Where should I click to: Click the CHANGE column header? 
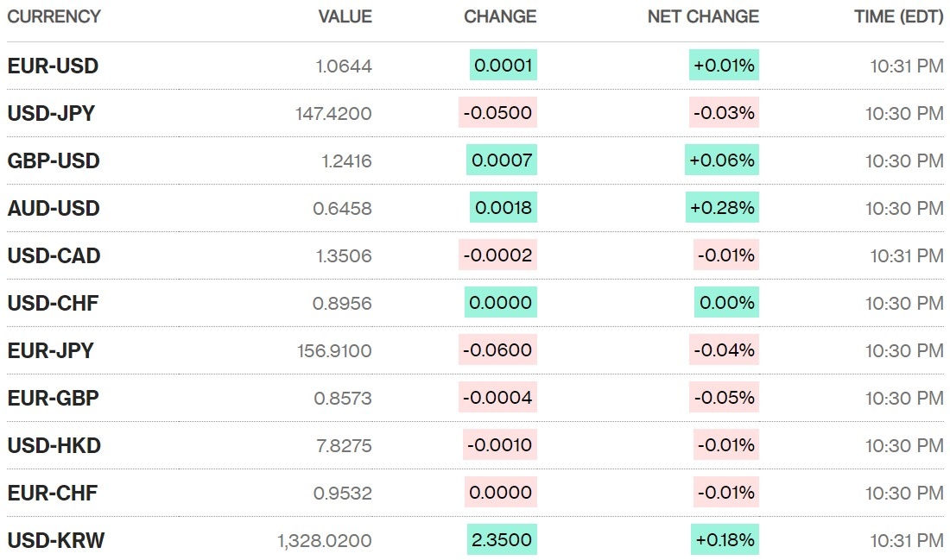pos(500,16)
